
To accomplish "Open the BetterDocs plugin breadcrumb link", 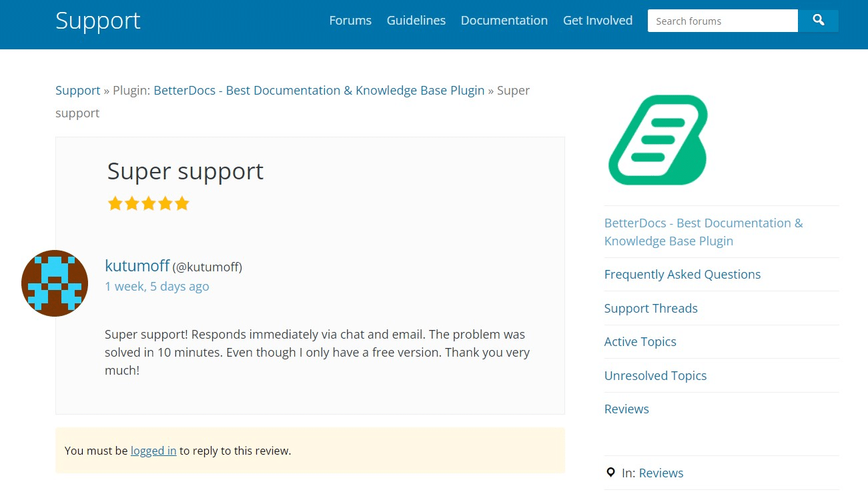I will click(319, 90).
